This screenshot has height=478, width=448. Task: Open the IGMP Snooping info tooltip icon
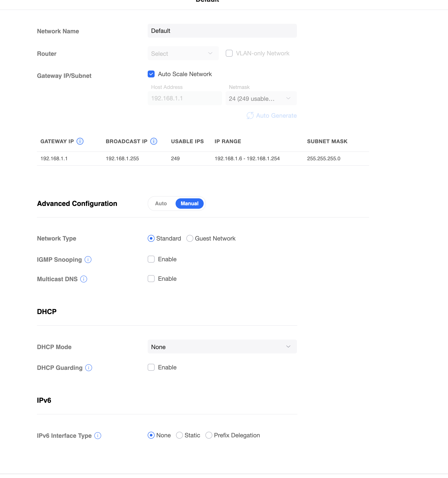88,259
